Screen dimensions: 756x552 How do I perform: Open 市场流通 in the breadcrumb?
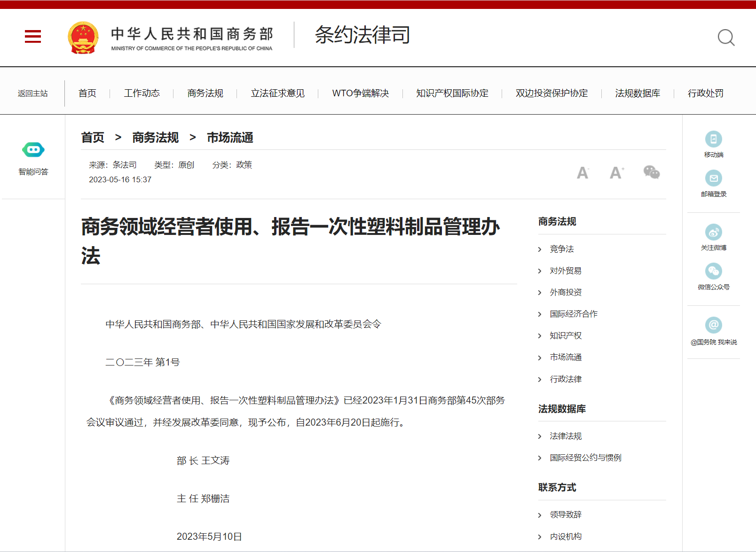coord(230,138)
